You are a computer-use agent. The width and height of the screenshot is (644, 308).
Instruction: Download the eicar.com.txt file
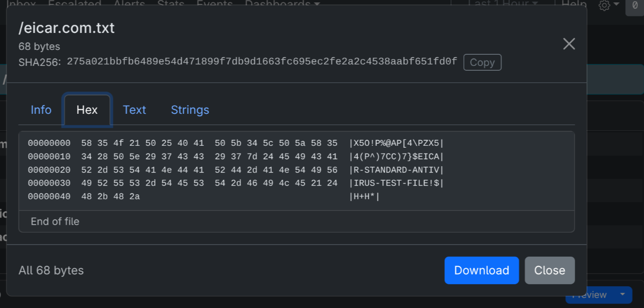pyautogui.click(x=482, y=270)
